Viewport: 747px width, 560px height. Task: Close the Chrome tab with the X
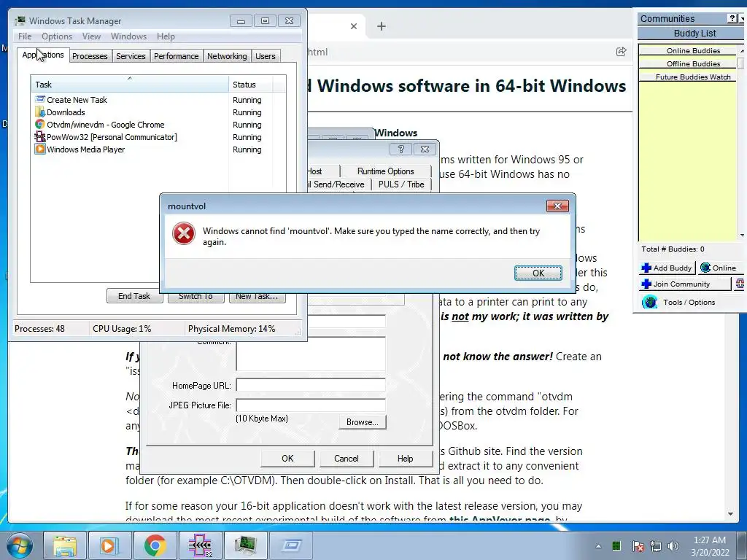pyautogui.click(x=354, y=26)
